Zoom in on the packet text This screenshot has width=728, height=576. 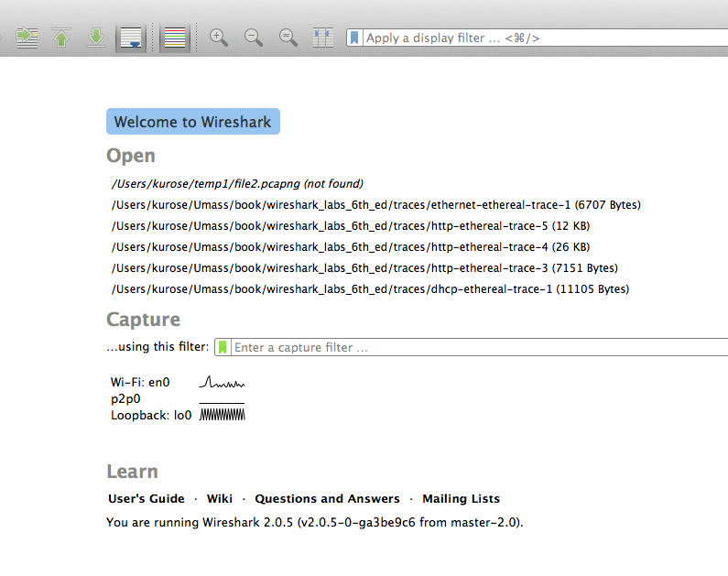[219, 38]
